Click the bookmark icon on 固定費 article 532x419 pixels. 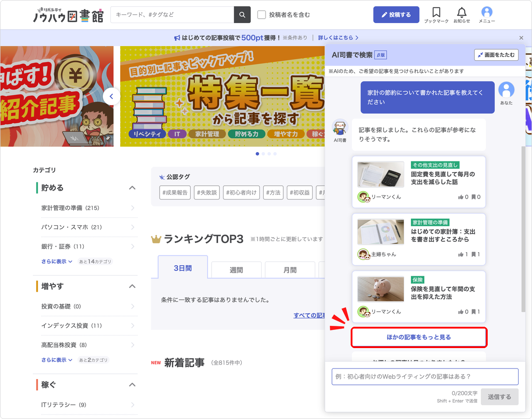(473, 197)
